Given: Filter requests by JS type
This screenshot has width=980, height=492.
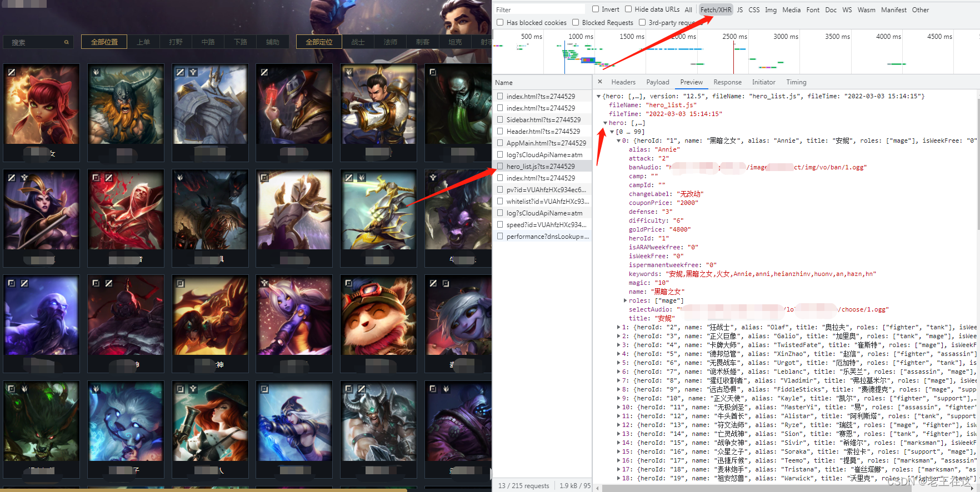Looking at the screenshot, I should pyautogui.click(x=739, y=9).
